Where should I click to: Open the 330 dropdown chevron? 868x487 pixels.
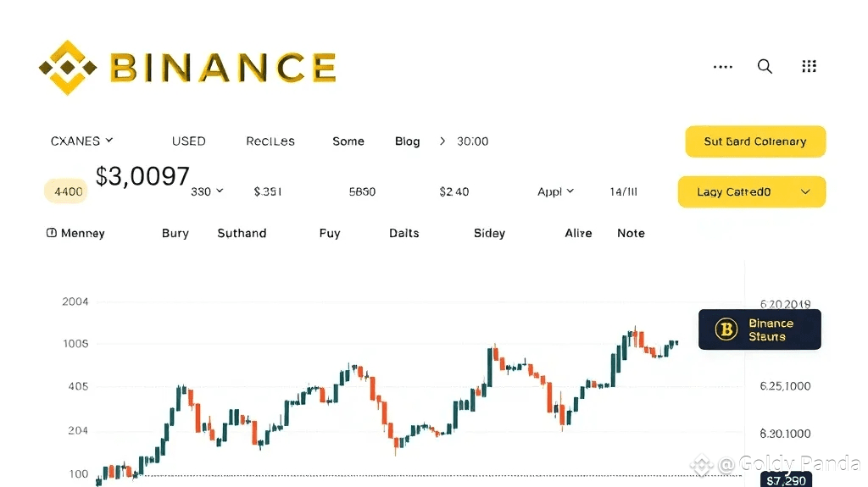click(220, 191)
